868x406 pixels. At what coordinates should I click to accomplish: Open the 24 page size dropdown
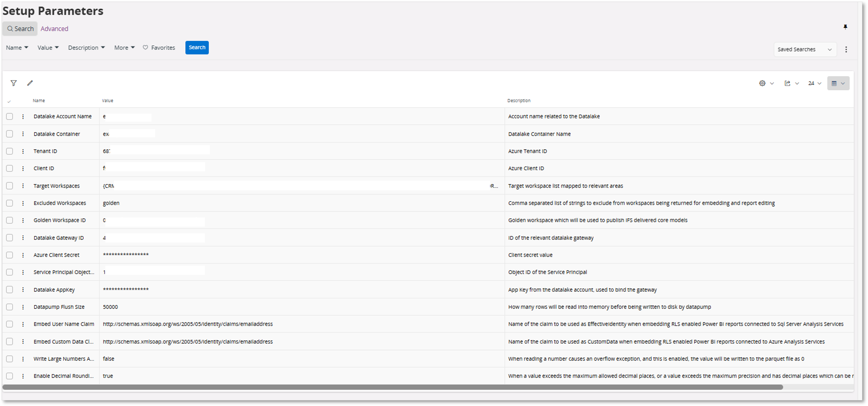coord(814,83)
